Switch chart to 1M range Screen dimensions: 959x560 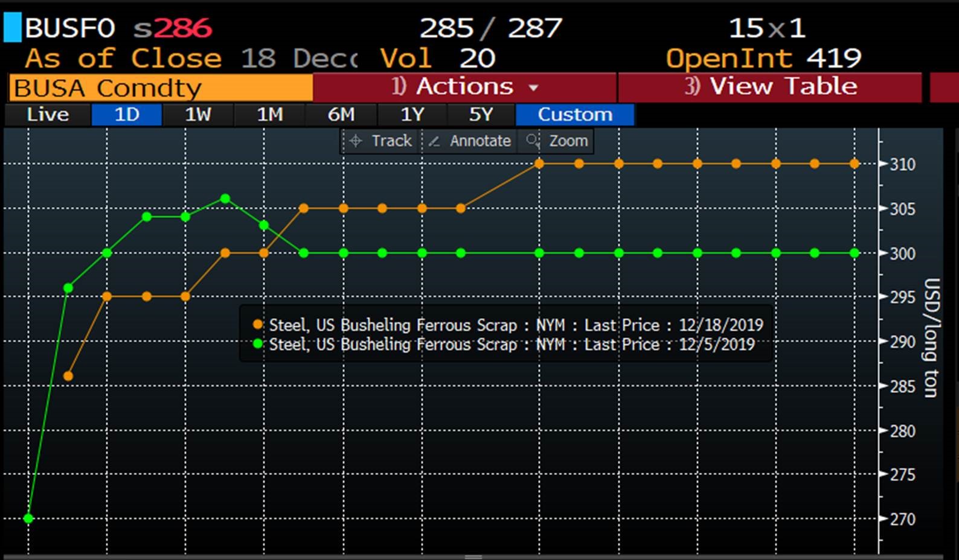269,115
